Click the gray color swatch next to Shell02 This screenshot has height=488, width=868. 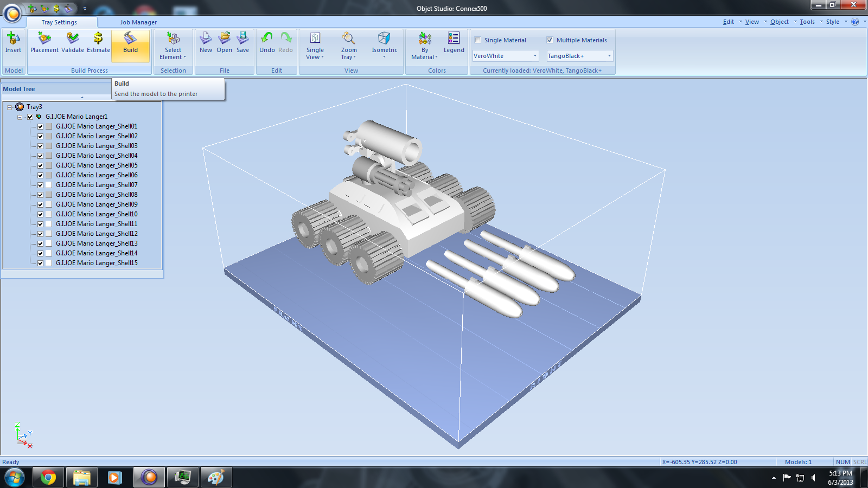49,136
